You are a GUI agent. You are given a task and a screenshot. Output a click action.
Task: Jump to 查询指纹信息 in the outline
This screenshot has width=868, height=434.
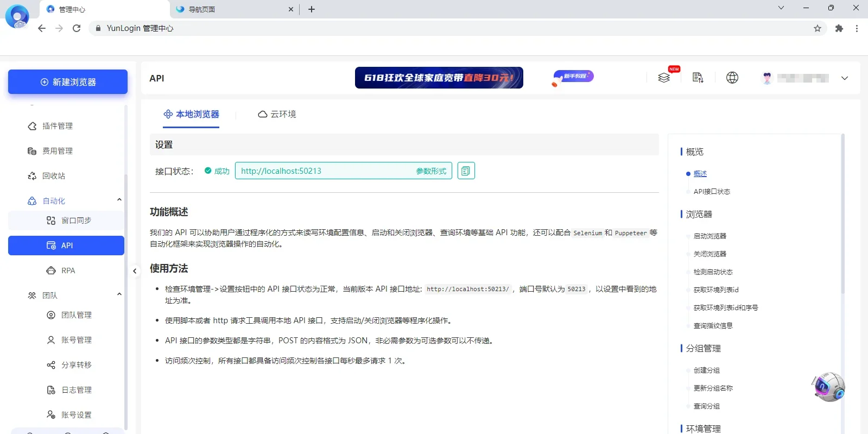713,326
